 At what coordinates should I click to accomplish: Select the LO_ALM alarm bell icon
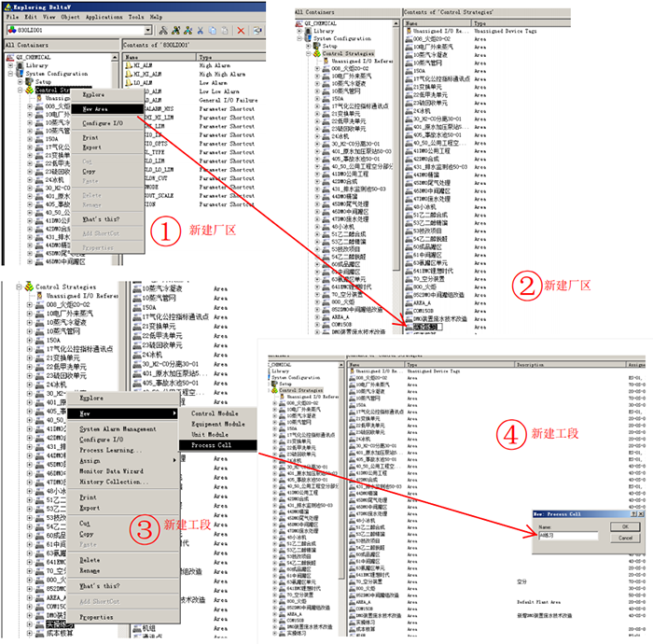tap(129, 82)
